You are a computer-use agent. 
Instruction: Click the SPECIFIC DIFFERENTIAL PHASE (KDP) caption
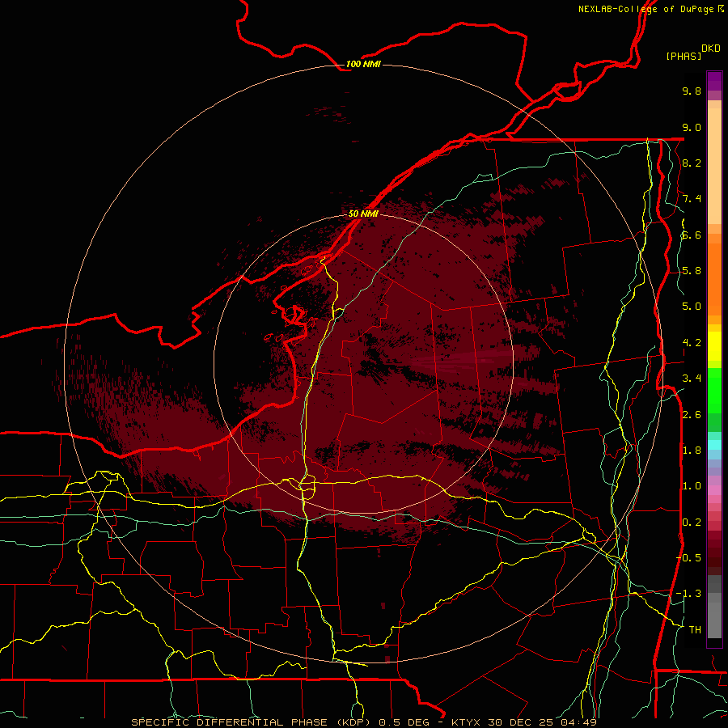click(x=252, y=722)
